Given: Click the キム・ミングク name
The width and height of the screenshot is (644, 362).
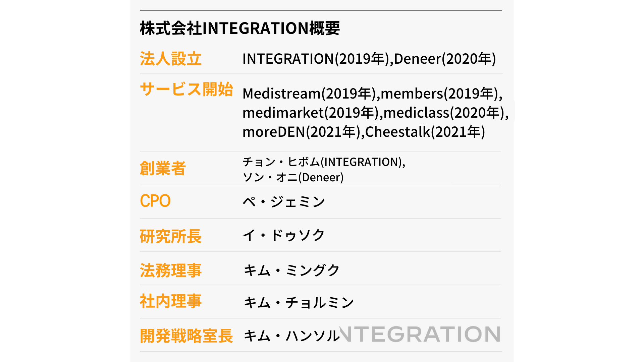Looking at the screenshot, I should 291,270.
